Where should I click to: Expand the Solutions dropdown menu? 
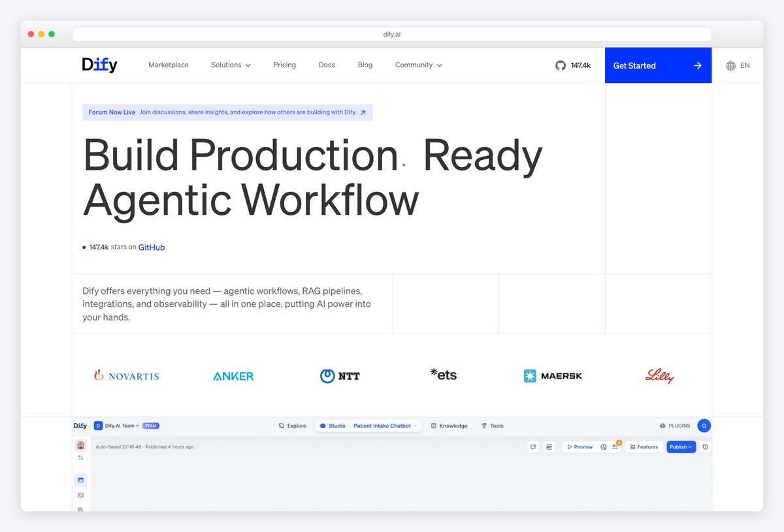pyautogui.click(x=231, y=65)
